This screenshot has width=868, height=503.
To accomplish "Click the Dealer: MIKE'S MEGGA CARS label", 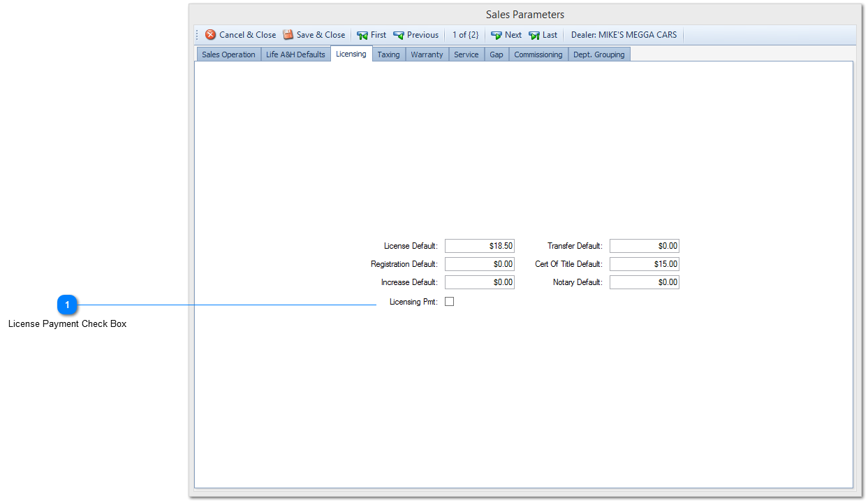I will pos(624,35).
